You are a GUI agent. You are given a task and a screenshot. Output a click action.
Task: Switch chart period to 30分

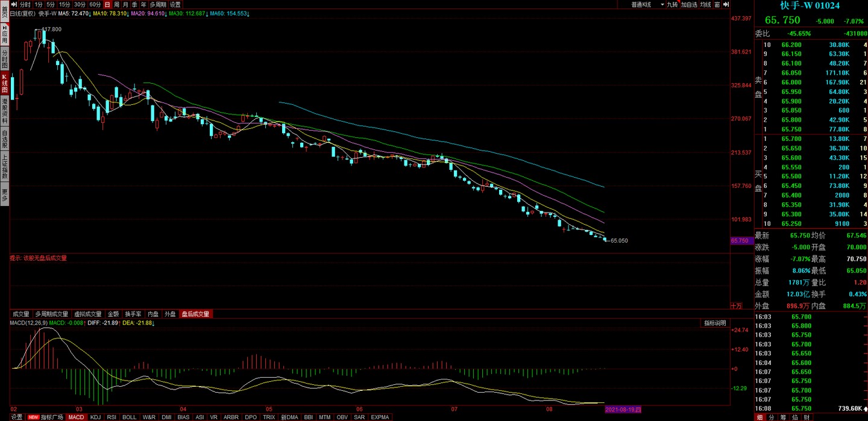coord(79,4)
